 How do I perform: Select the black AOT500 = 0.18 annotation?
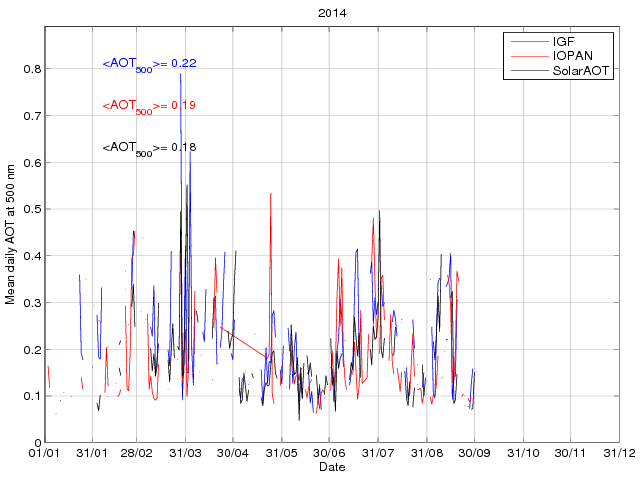click(149, 148)
